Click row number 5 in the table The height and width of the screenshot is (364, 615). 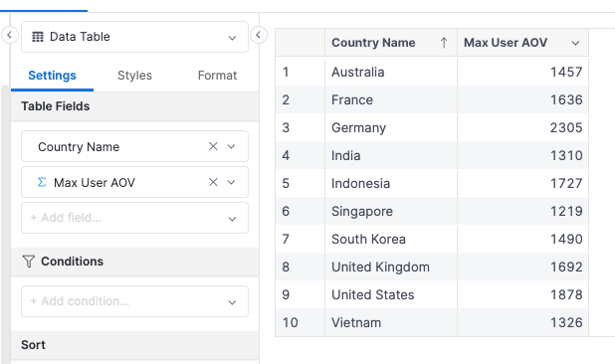point(286,183)
